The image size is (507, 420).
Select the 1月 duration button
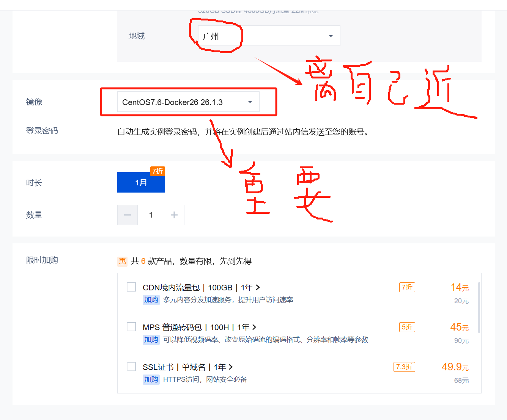coord(141,182)
